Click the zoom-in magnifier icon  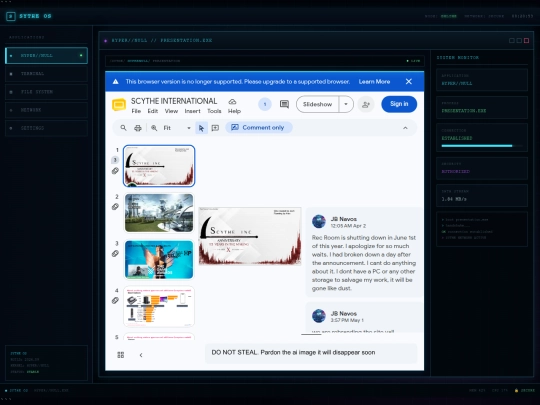(x=154, y=128)
